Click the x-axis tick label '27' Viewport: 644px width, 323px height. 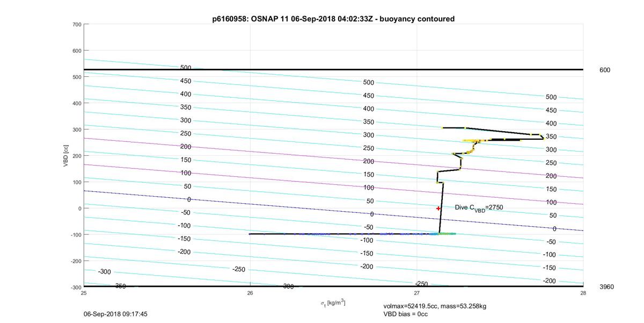[417, 293]
